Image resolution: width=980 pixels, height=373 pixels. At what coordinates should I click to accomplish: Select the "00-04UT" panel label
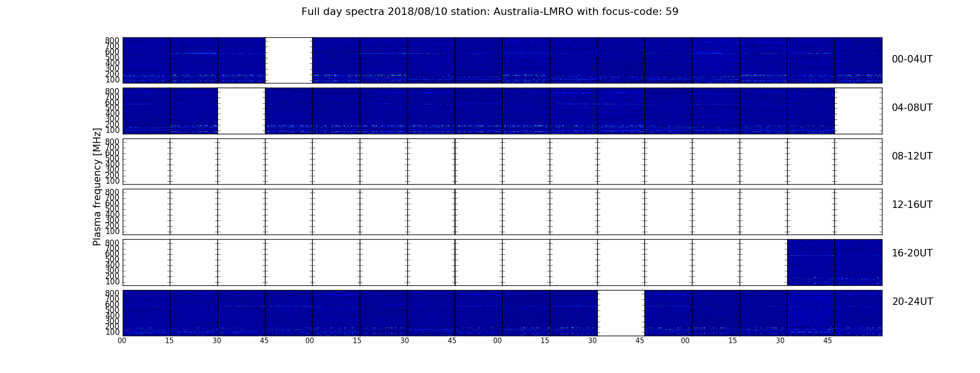pyautogui.click(x=912, y=59)
